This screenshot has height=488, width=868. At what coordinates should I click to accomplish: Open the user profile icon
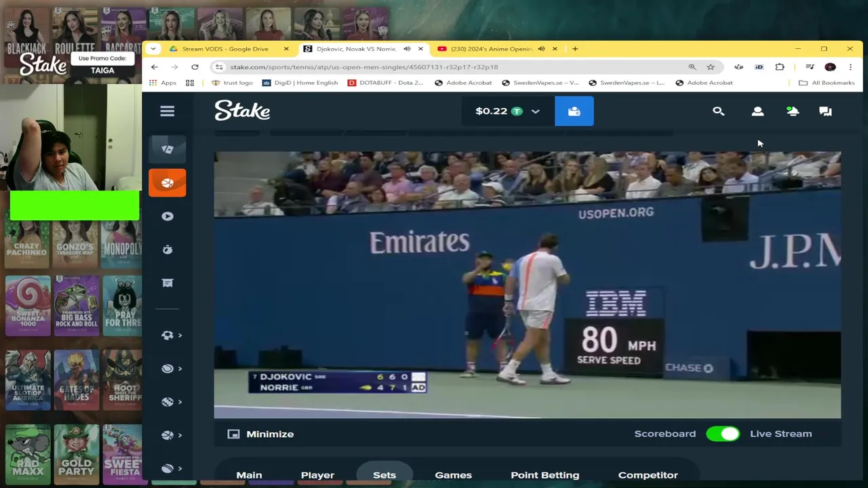[757, 111]
